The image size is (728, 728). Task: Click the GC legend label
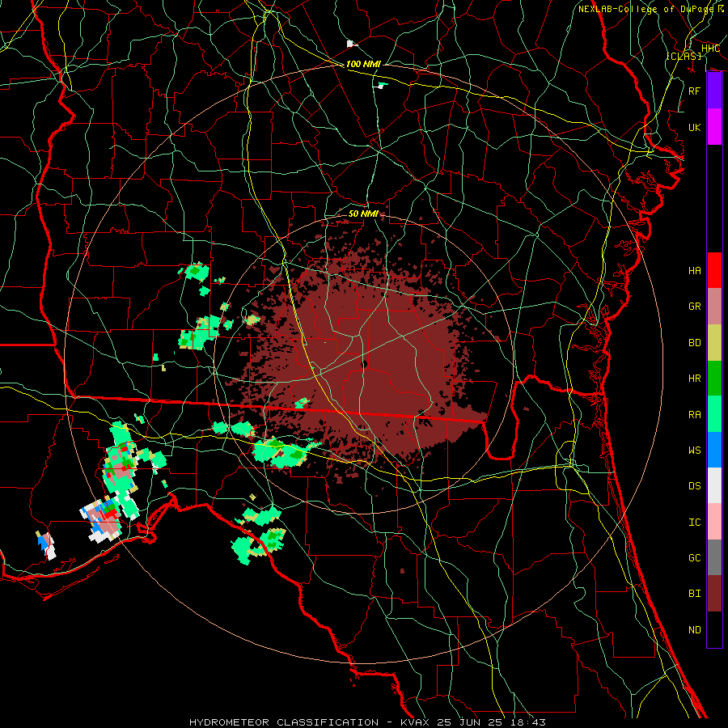point(694,557)
